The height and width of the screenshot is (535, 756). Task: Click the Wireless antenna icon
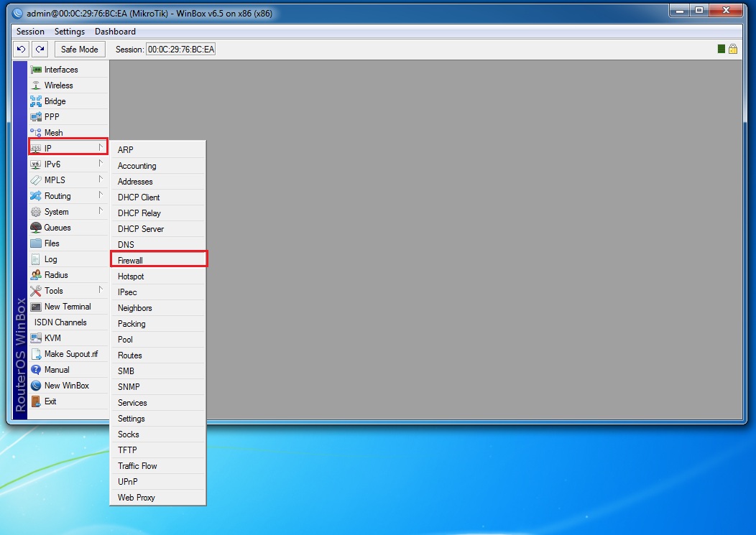[x=36, y=85]
